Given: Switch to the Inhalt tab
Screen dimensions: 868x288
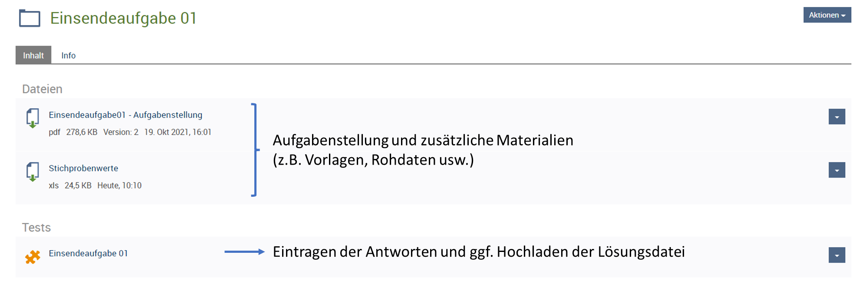Looking at the screenshot, I should click(x=33, y=55).
